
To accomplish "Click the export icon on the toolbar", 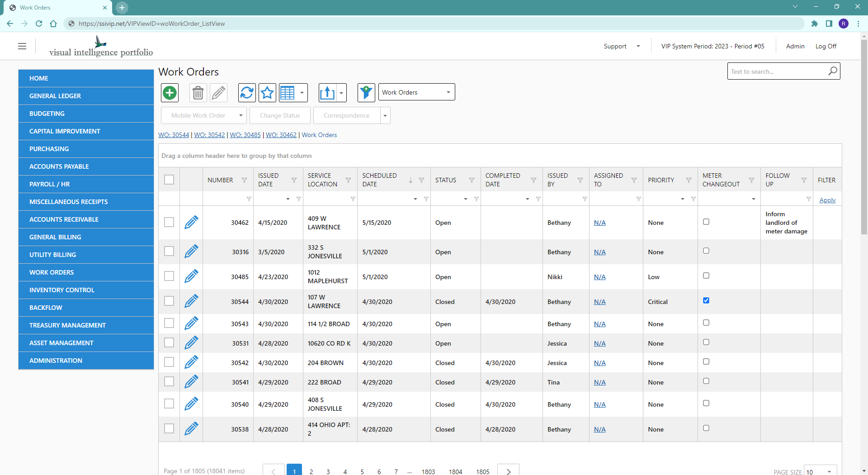I will [327, 92].
